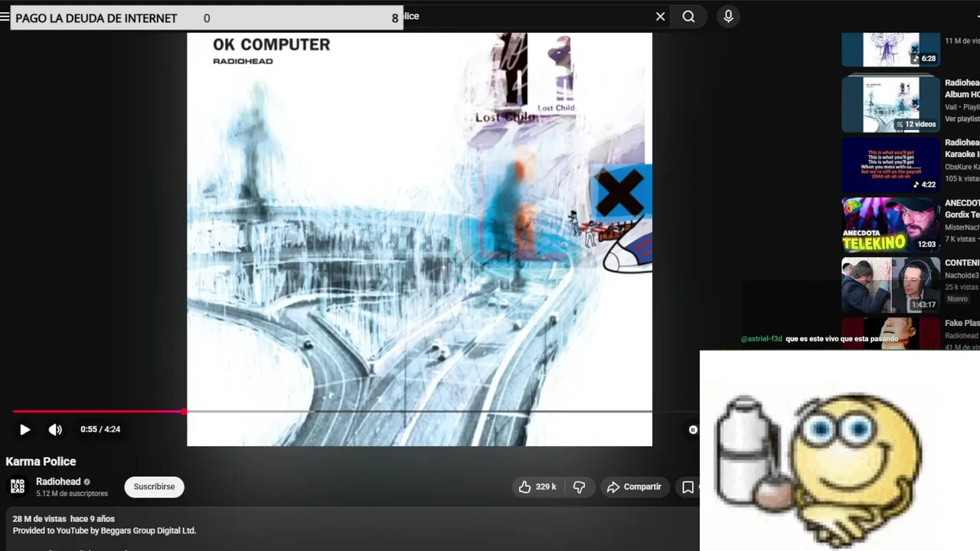Open Radiohead channel avatar

click(18, 487)
